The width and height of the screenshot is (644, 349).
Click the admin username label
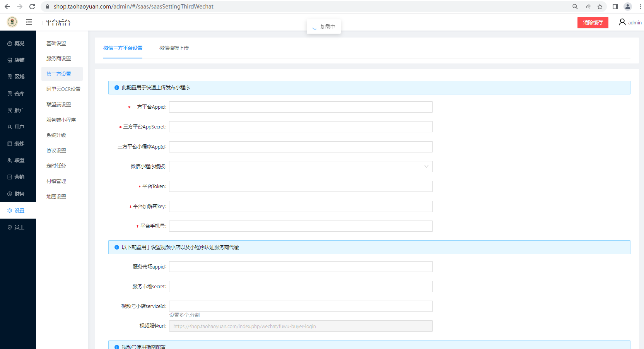[x=635, y=23]
